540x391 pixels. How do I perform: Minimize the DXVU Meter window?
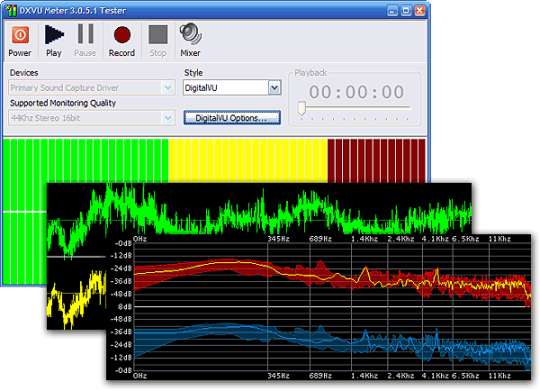coord(392,11)
